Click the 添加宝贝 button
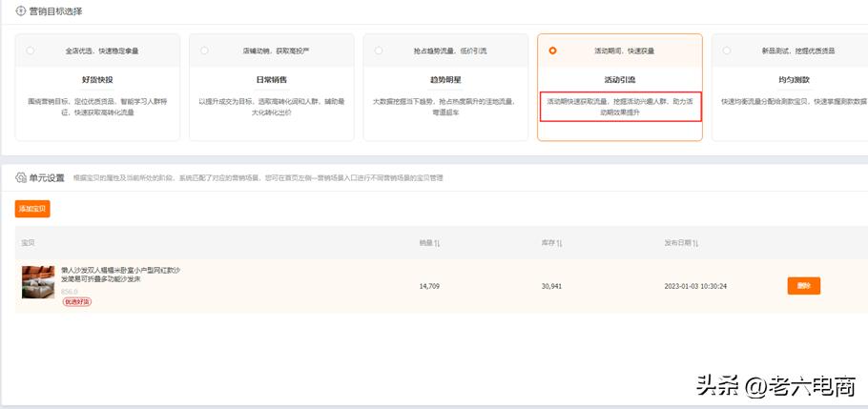 [x=32, y=209]
